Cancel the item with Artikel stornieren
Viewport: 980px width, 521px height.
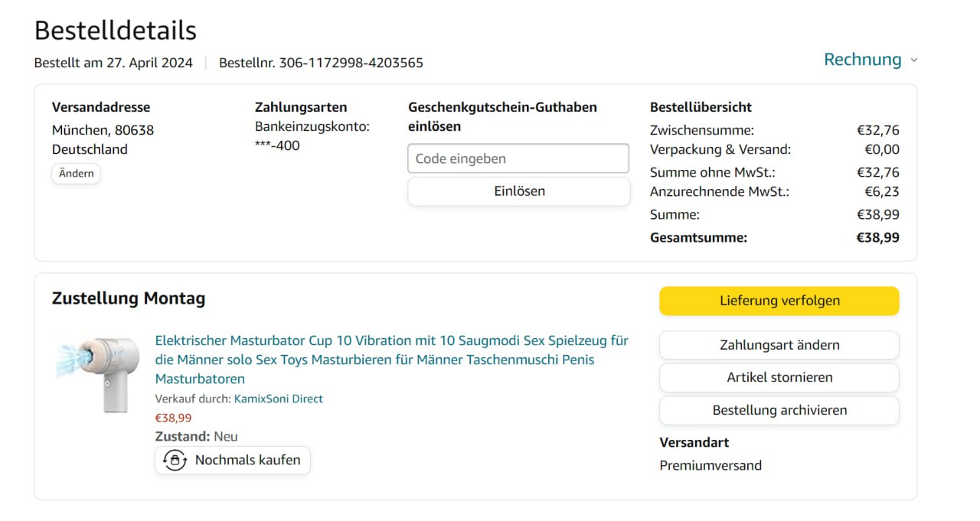[x=779, y=377]
